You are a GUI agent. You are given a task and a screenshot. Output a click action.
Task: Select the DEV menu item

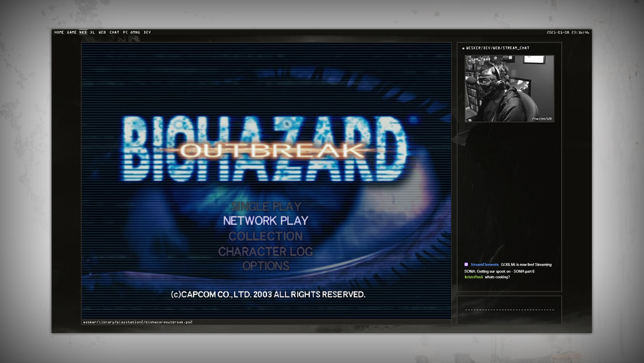[x=147, y=32]
